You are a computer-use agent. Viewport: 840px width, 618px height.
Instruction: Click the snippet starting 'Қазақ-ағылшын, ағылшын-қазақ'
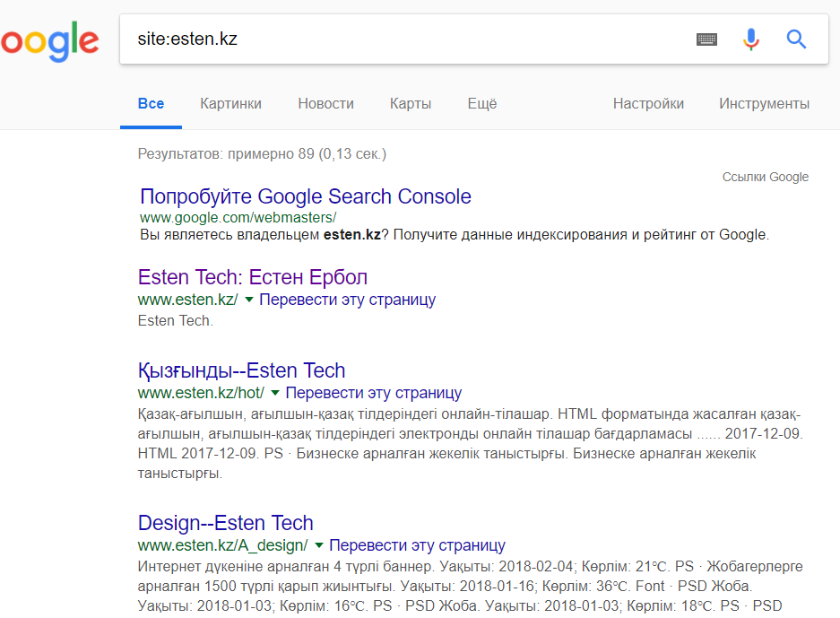(470, 444)
